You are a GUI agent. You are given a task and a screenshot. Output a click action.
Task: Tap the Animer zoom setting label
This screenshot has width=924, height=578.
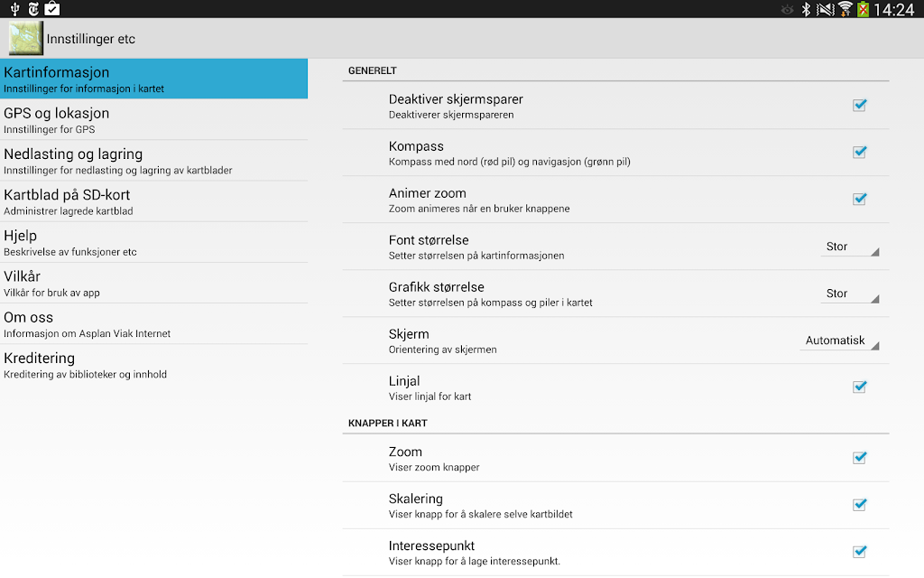pos(427,193)
